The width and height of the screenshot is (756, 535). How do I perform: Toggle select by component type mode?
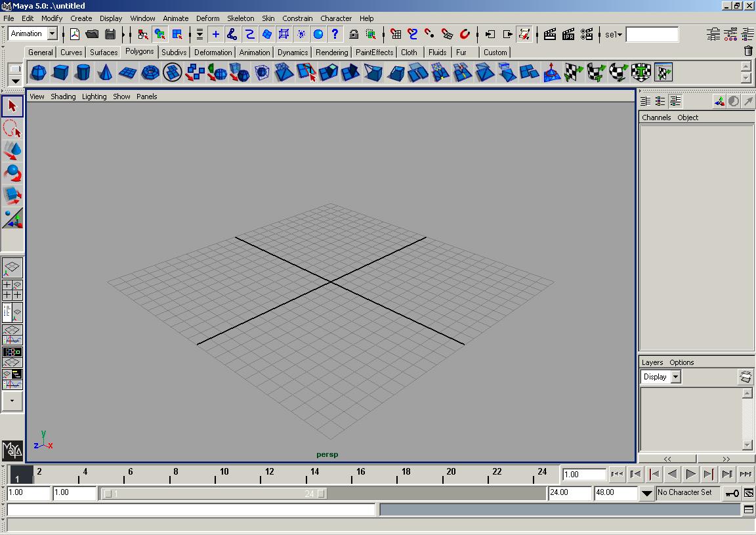pyautogui.click(x=177, y=34)
